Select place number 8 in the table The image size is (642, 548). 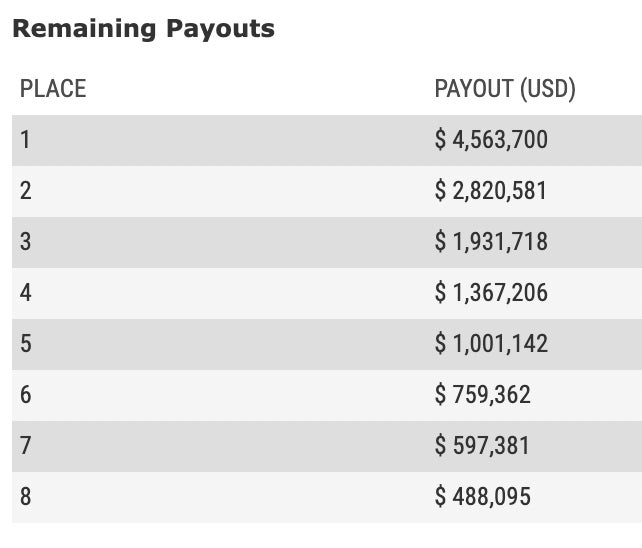click(x=26, y=497)
